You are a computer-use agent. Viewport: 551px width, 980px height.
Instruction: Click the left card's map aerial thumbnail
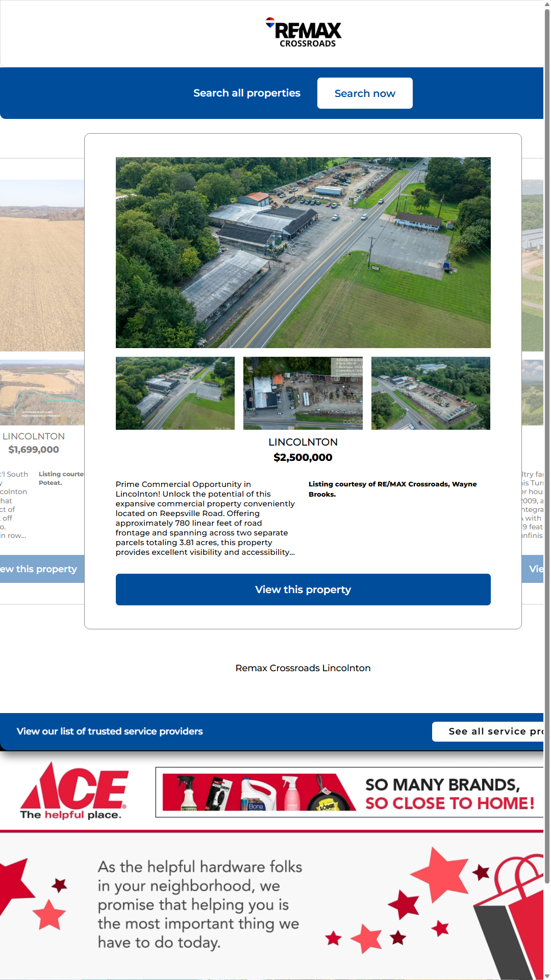pos(42,393)
